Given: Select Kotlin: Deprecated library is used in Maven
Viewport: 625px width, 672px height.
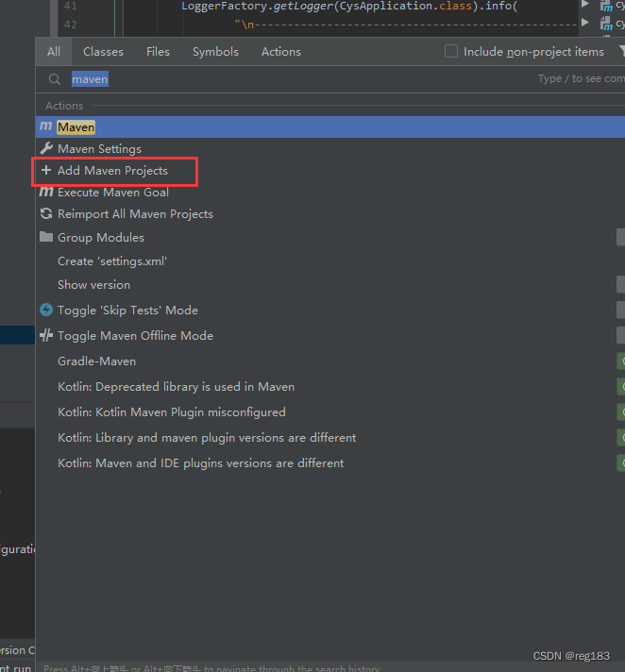Looking at the screenshot, I should [x=177, y=387].
